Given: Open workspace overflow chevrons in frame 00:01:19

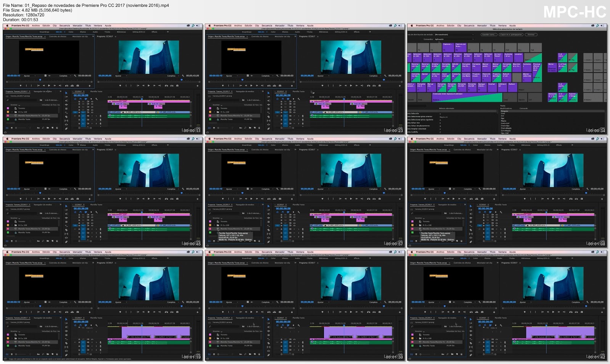Looking at the screenshot, I should point(168,258).
